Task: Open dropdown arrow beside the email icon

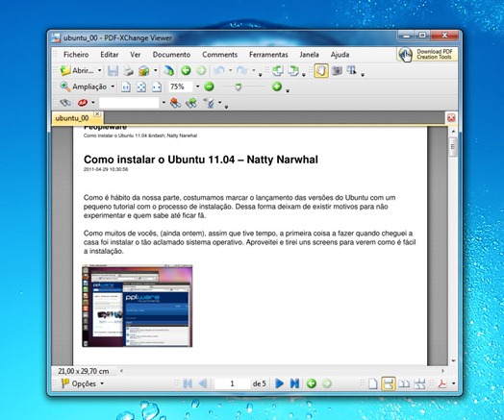Action: pyautogui.click(x=155, y=70)
